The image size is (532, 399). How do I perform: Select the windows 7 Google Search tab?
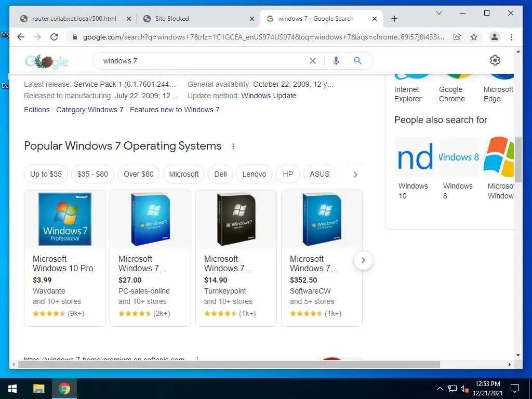pyautogui.click(x=321, y=19)
